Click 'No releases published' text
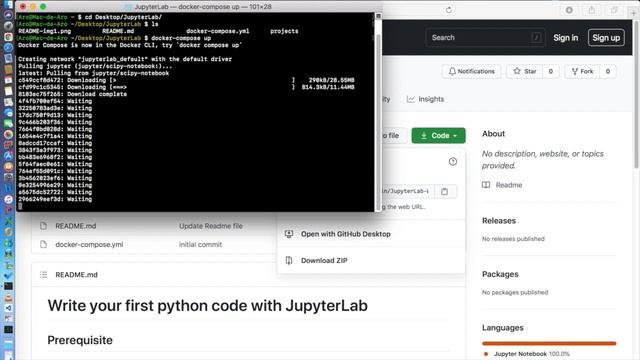640x360 pixels. pyautogui.click(x=513, y=239)
